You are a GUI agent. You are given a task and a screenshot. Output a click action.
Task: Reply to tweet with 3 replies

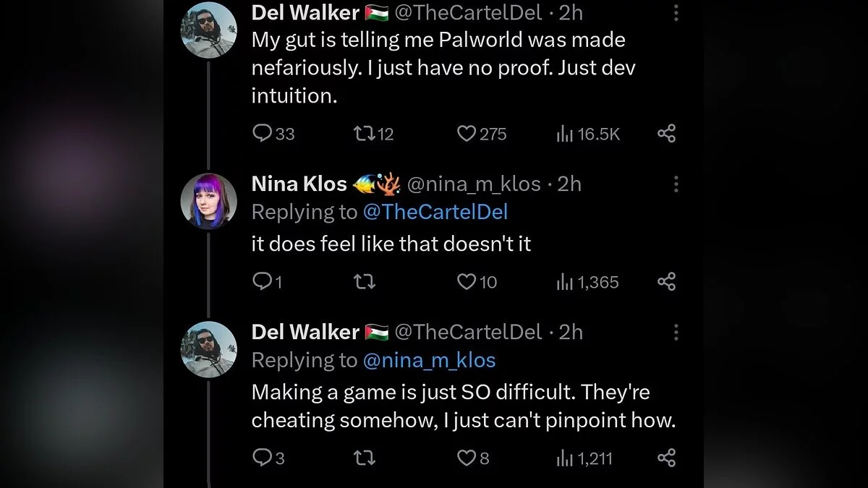[x=261, y=458]
